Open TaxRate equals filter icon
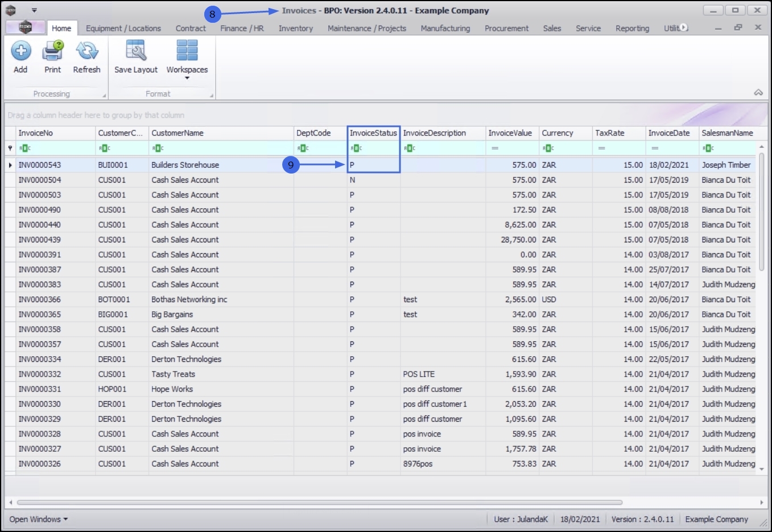 (601, 149)
